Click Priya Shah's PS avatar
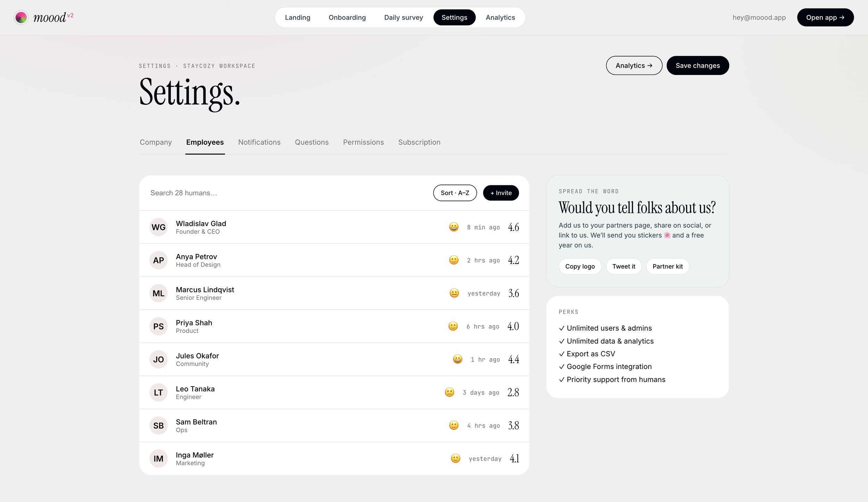 coord(158,326)
